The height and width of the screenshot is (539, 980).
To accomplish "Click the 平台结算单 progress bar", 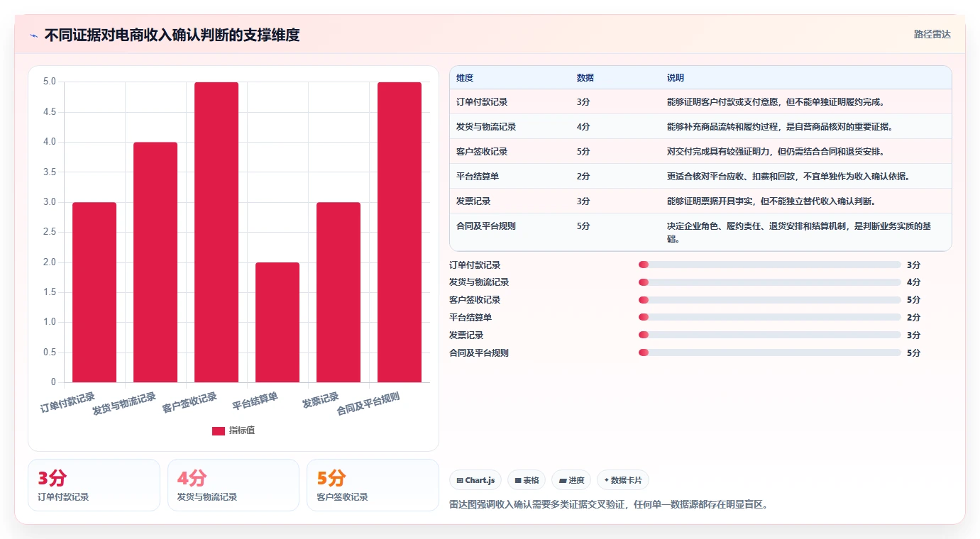I will coord(769,317).
